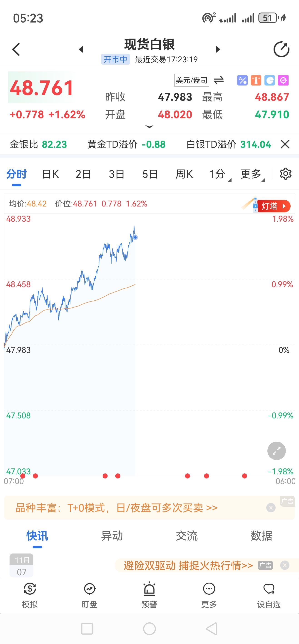Select the 异动 tab
The height and width of the screenshot is (644, 299).
(x=112, y=536)
